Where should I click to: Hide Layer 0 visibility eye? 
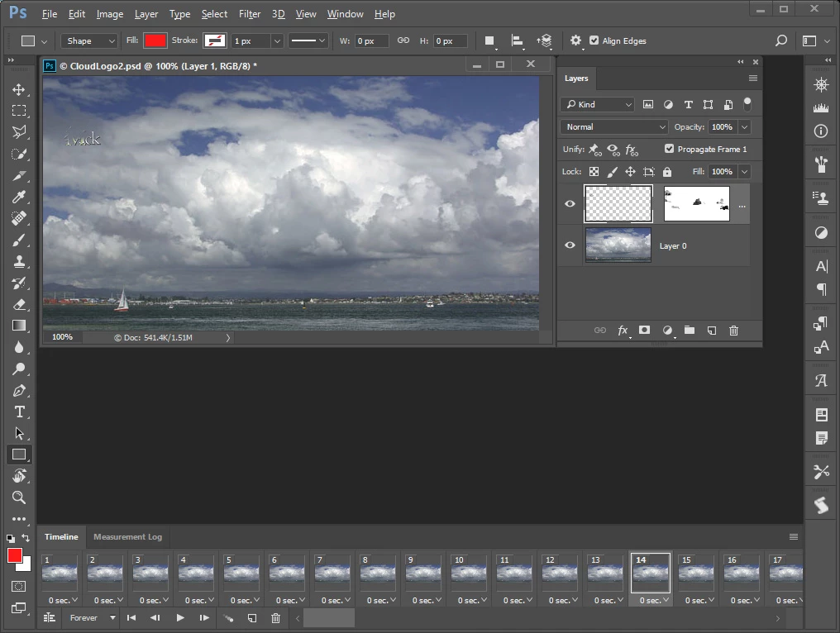(x=570, y=245)
